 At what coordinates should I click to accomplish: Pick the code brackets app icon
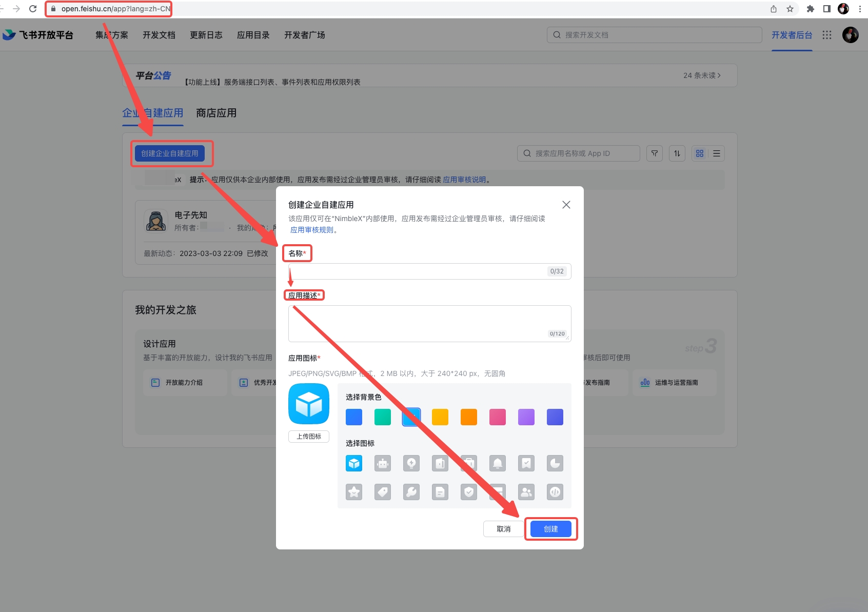click(x=555, y=492)
